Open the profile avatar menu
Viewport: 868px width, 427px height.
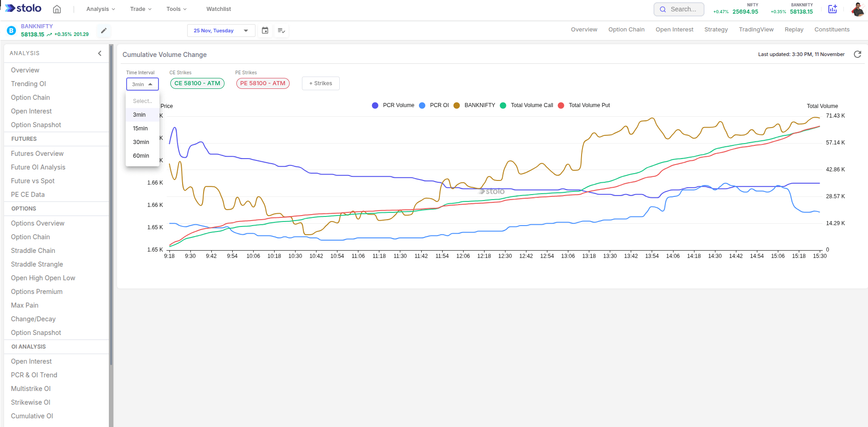(x=857, y=9)
